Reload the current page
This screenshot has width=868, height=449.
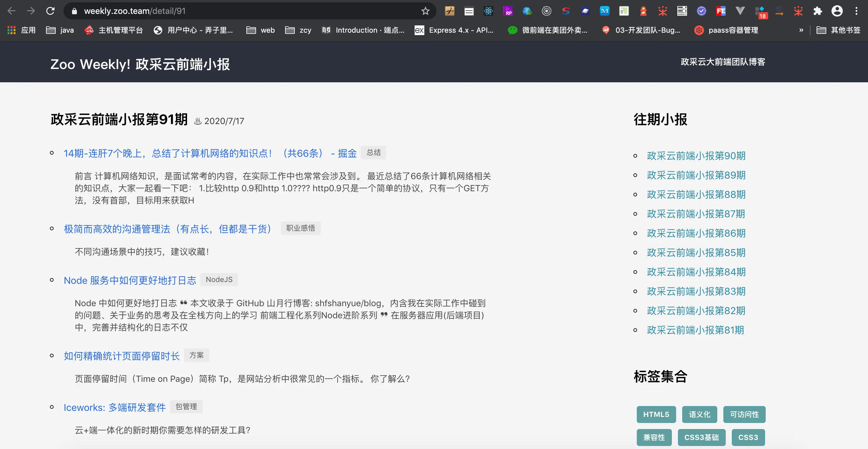[51, 11]
